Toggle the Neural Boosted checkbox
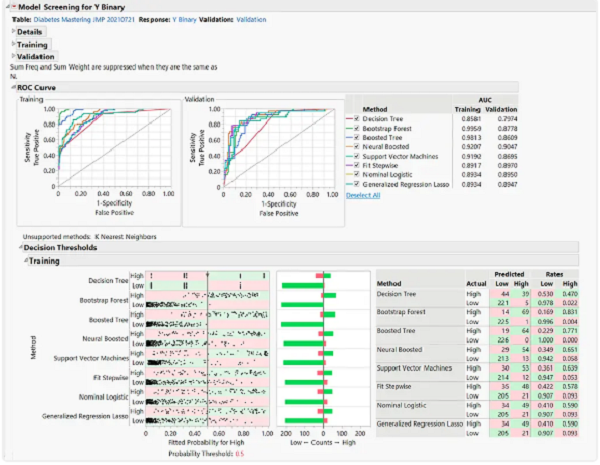The height and width of the screenshot is (465, 600). (x=358, y=147)
